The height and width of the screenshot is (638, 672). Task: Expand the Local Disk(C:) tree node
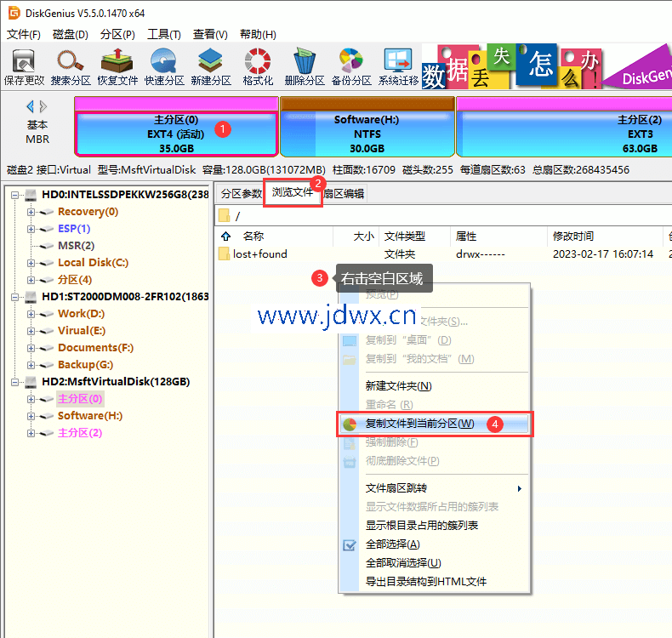point(31,263)
